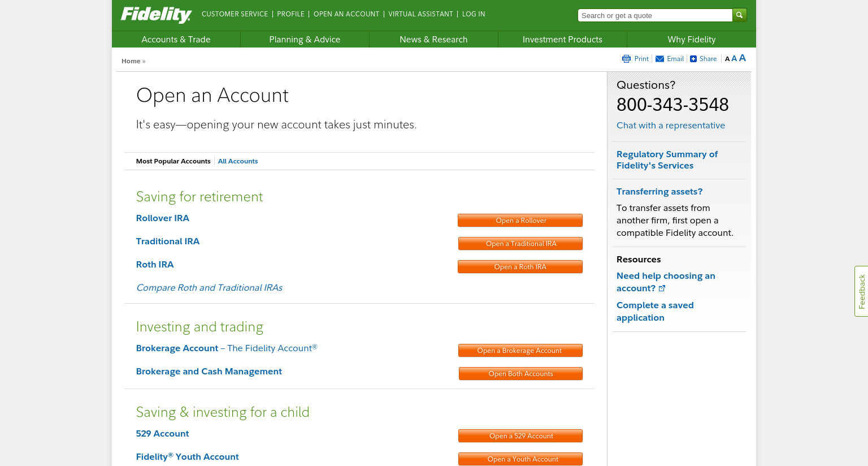
Task: Open Why Fidelity menu
Action: 692,39
